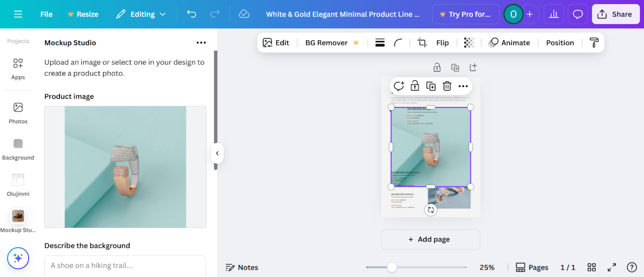Click the paint roller copy style icon
644x277 pixels.
click(x=594, y=42)
